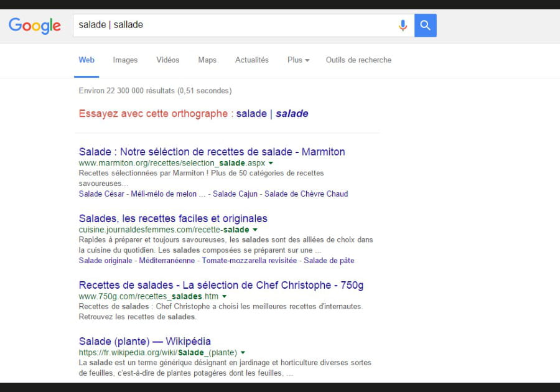The height and width of the screenshot is (392, 560).
Task: Open the Salade de pâte sitelink
Action: pyautogui.click(x=329, y=261)
